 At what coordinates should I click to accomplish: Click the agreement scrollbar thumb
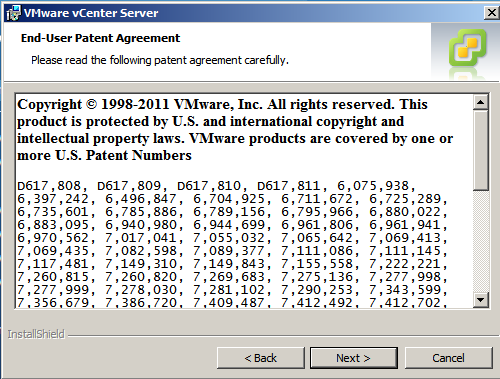point(481,150)
